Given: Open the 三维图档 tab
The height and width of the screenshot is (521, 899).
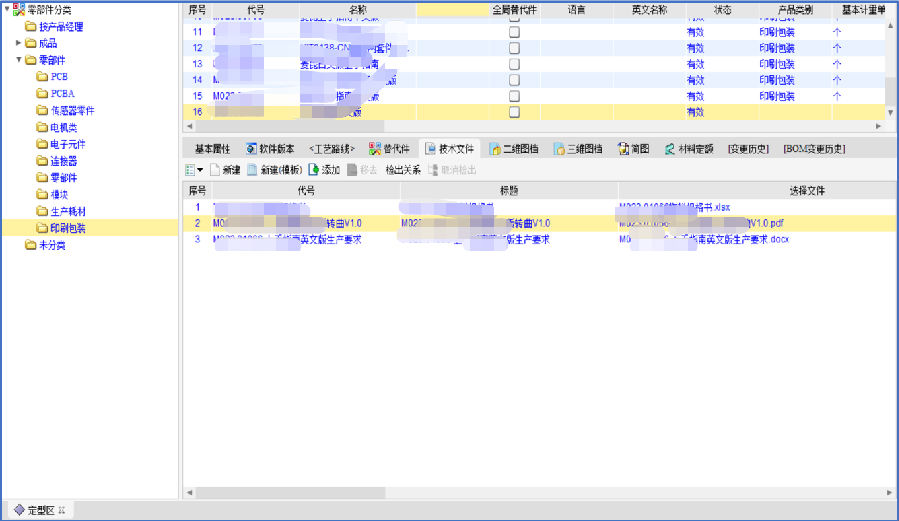Looking at the screenshot, I should pyautogui.click(x=578, y=149).
